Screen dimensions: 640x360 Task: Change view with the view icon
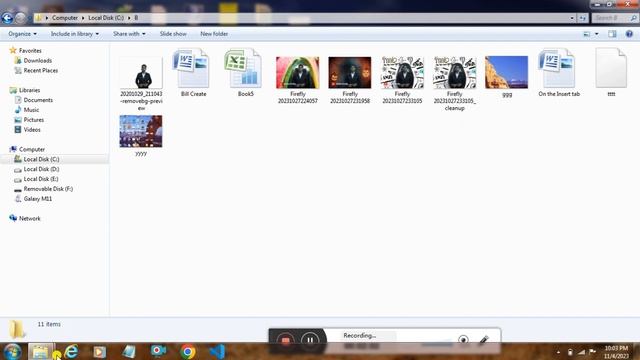587,34
